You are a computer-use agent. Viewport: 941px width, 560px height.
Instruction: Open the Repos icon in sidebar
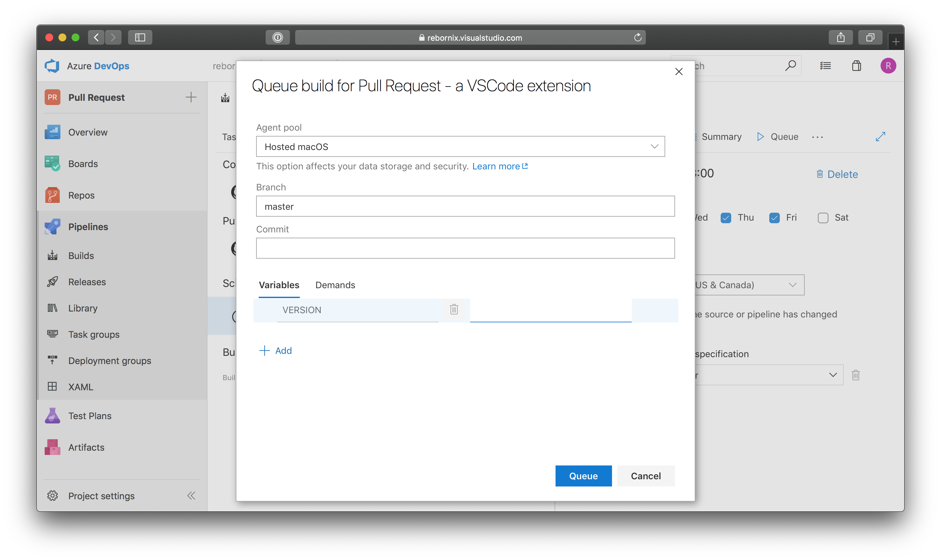pyautogui.click(x=52, y=195)
